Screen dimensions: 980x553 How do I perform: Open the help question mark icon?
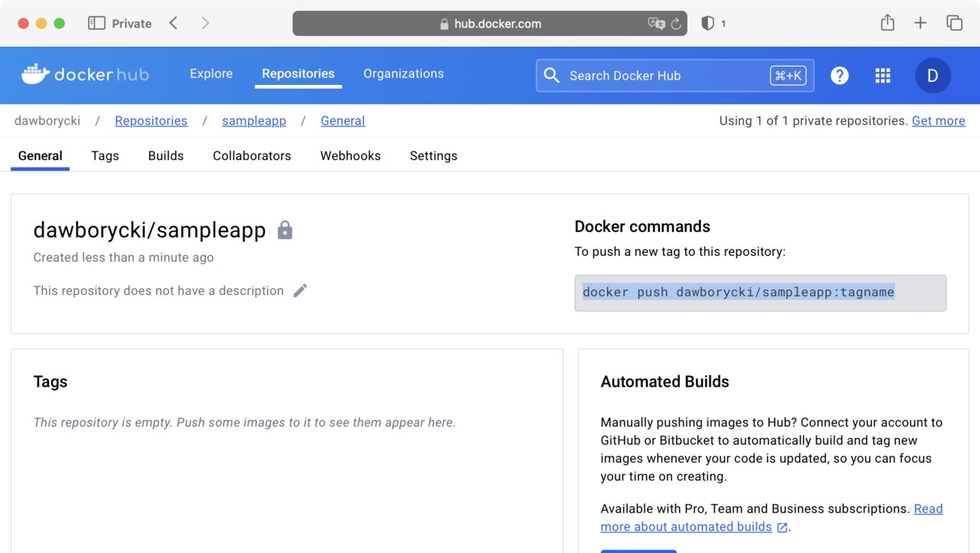click(x=839, y=75)
